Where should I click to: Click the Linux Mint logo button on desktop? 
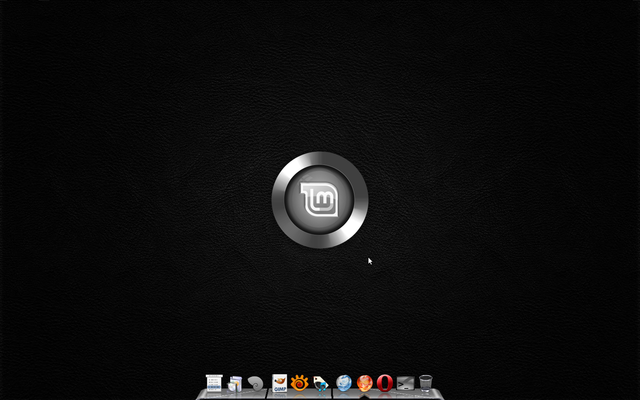tap(320, 200)
